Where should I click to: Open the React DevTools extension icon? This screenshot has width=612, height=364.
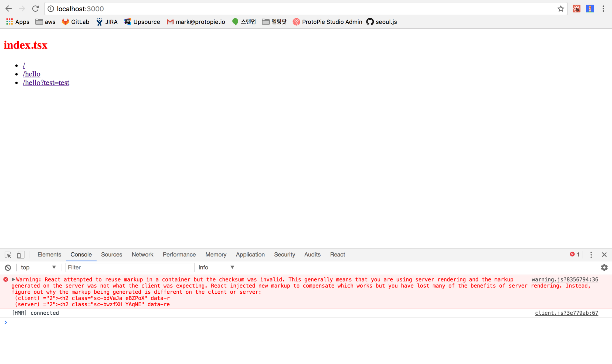(x=576, y=9)
